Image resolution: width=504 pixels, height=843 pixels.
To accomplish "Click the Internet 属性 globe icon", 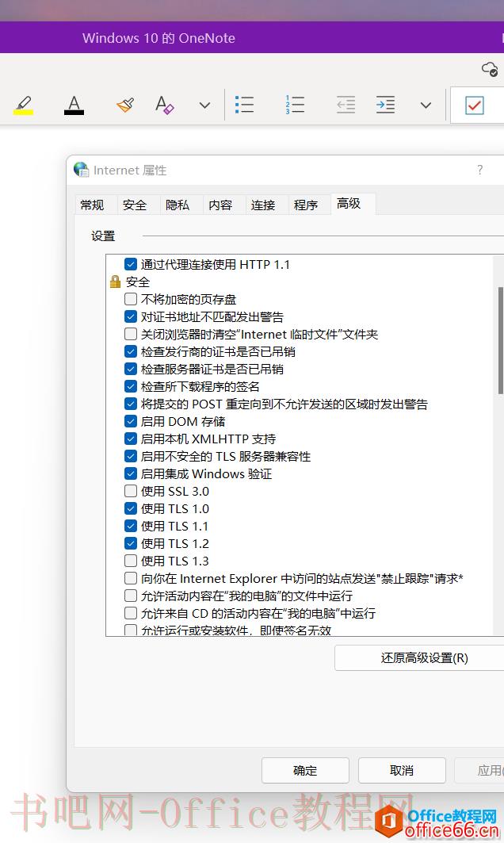I will (81, 170).
